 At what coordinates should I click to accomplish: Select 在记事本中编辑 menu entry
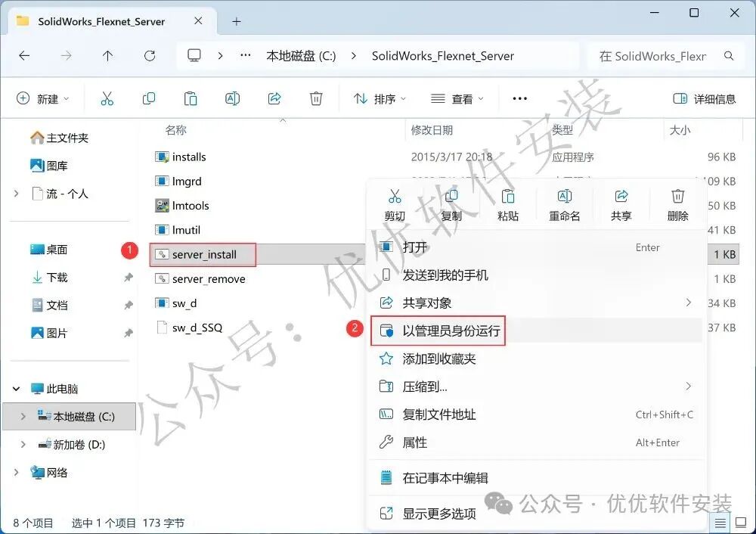point(536,478)
